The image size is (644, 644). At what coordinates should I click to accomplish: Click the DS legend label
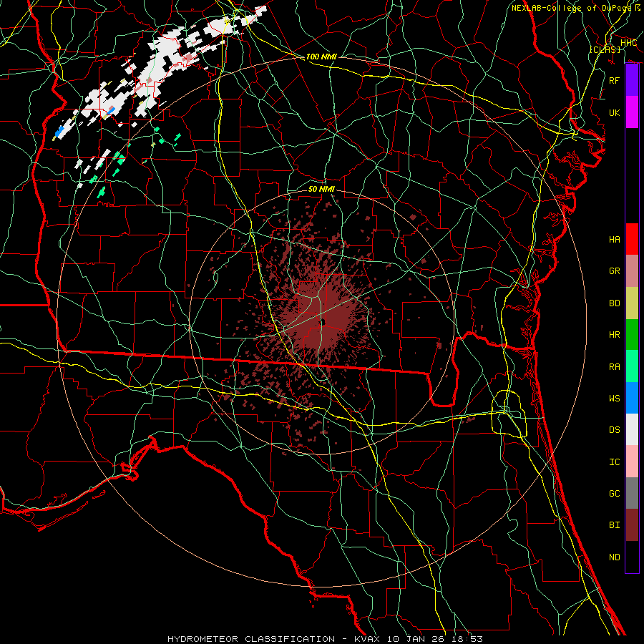(x=615, y=429)
